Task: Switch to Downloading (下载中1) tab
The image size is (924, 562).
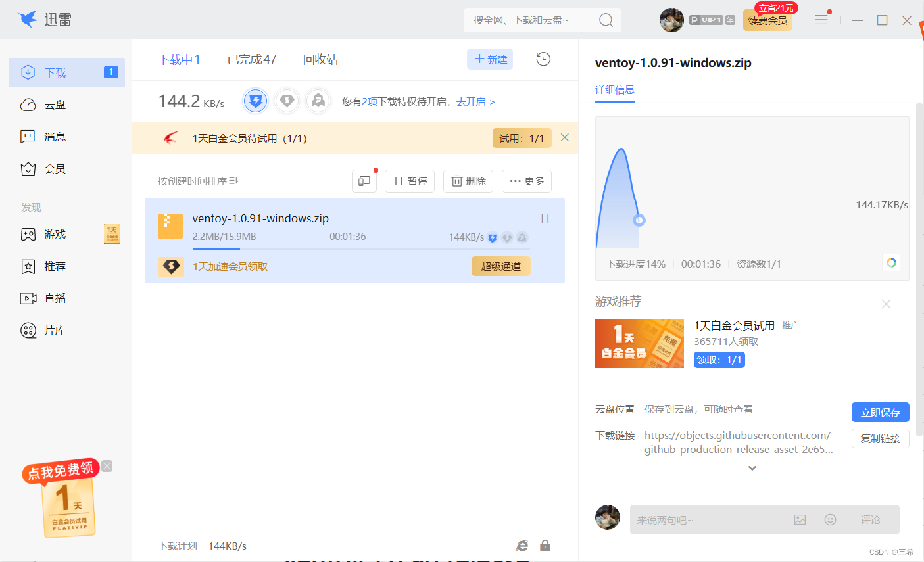Action: point(179,60)
